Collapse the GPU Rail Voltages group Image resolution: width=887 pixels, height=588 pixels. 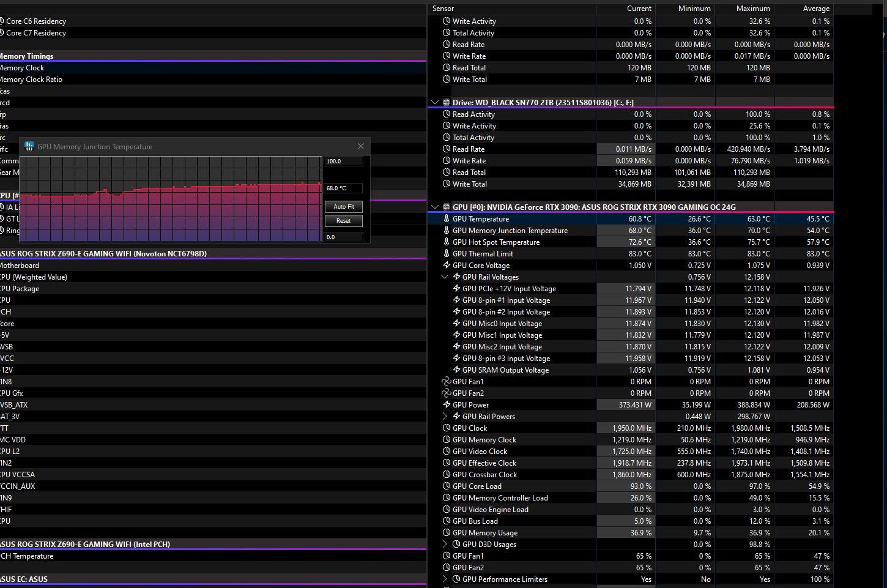[x=445, y=277]
